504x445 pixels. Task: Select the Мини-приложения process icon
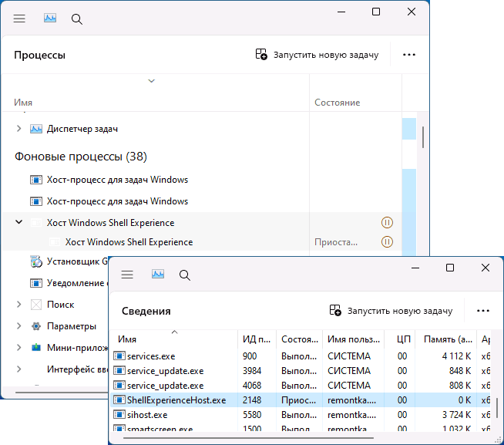click(x=36, y=348)
